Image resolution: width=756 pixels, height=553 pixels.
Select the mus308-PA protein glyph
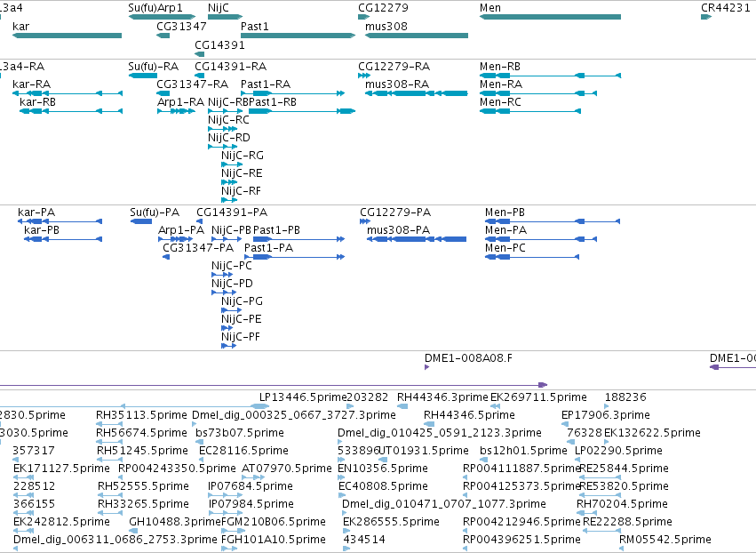417,239
